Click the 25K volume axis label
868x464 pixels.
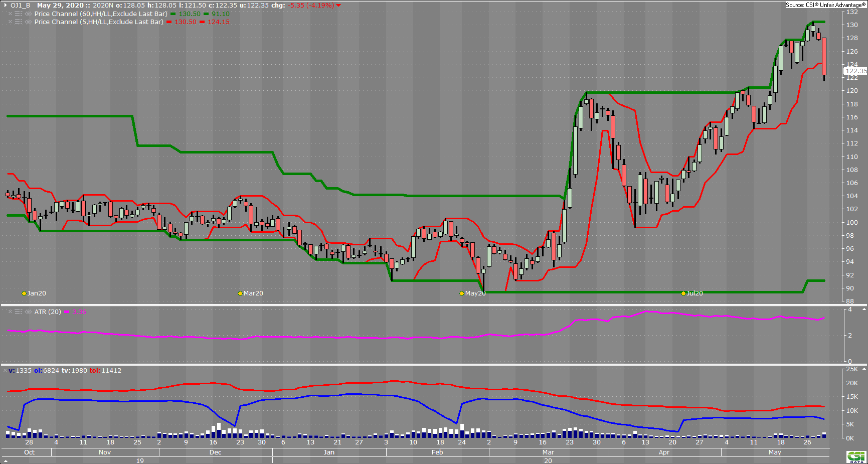[x=852, y=369]
